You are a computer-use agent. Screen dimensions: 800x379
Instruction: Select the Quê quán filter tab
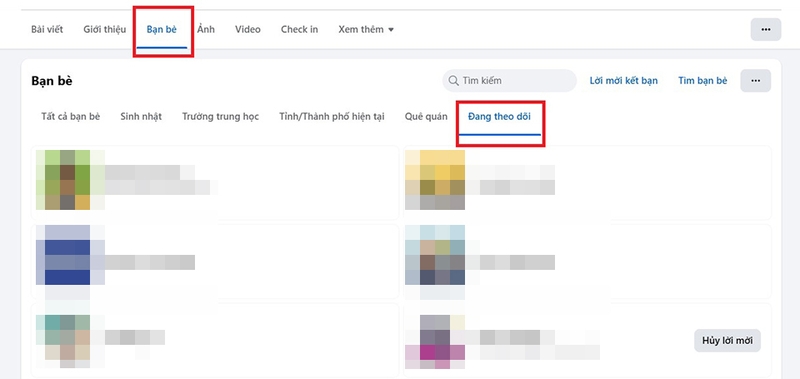click(x=426, y=116)
